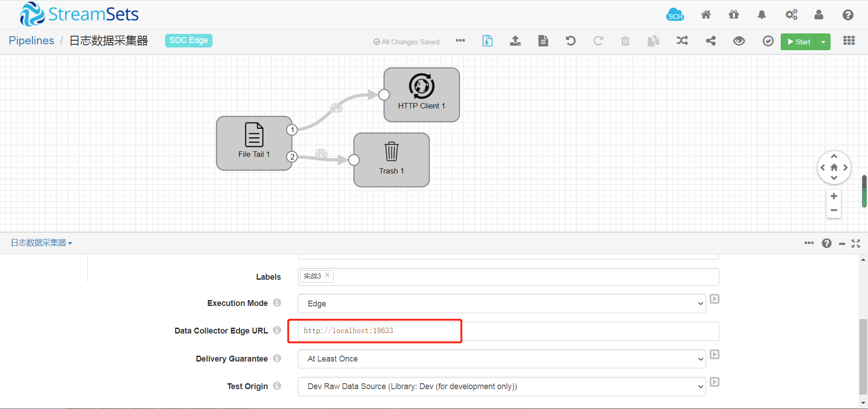Viewport: 868px width, 409px height.
Task: Open the SCH Control Hub cloud icon
Action: (675, 15)
